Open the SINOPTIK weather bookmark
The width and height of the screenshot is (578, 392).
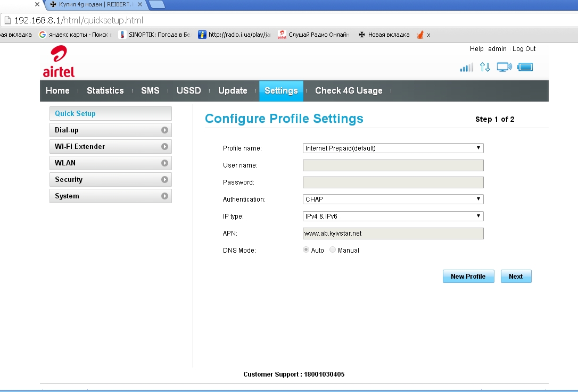(x=154, y=35)
